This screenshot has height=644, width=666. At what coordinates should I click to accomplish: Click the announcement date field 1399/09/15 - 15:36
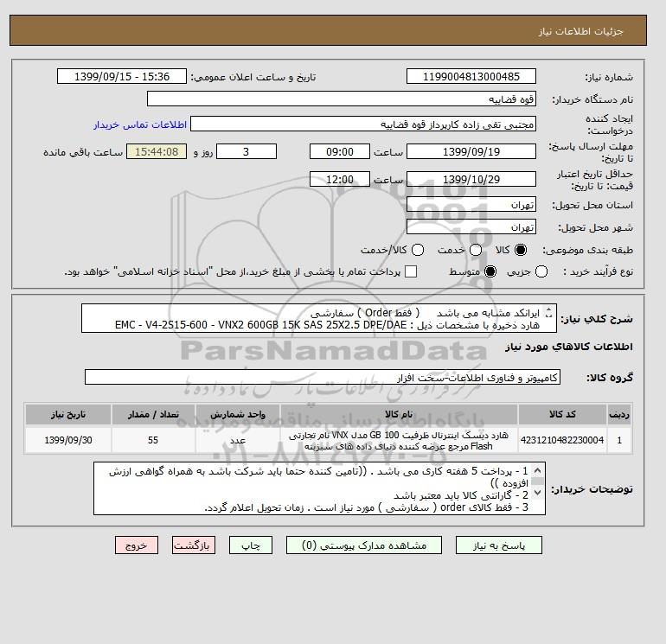click(122, 76)
